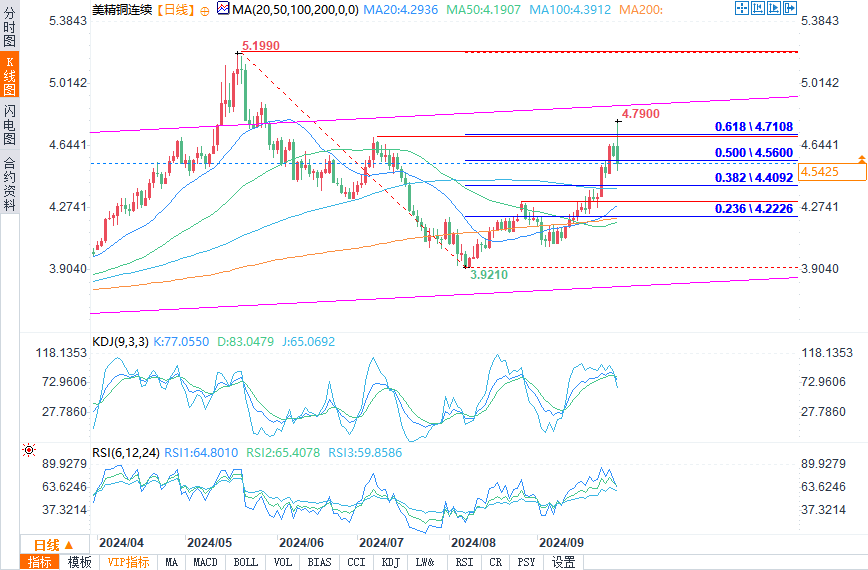868x570 pixels.
Task: Click the RSI(6,12,24) panel label
Action: [126, 453]
